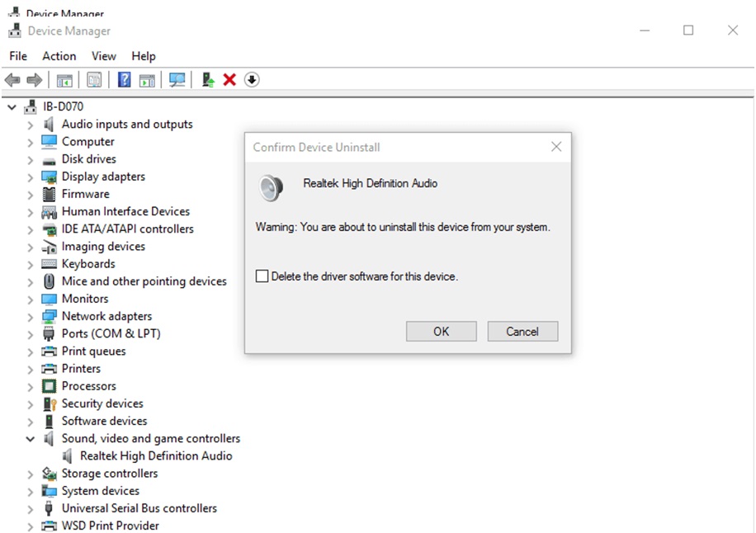Select the Computer tree item
The width and height of the screenshot is (756, 533).
click(88, 142)
